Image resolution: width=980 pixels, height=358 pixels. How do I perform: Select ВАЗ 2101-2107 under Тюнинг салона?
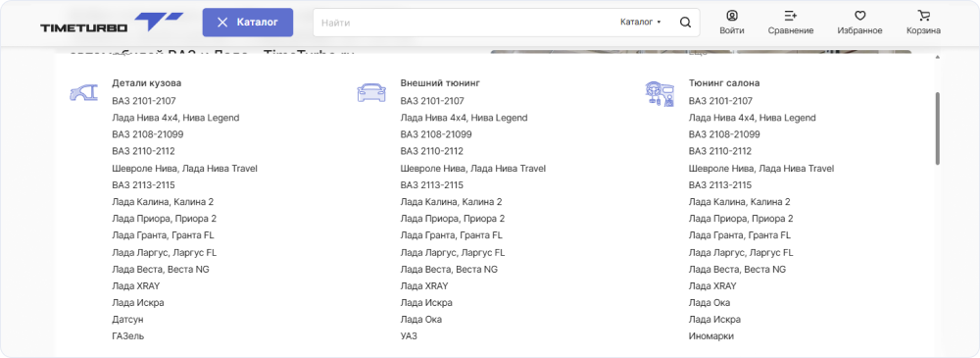(721, 101)
